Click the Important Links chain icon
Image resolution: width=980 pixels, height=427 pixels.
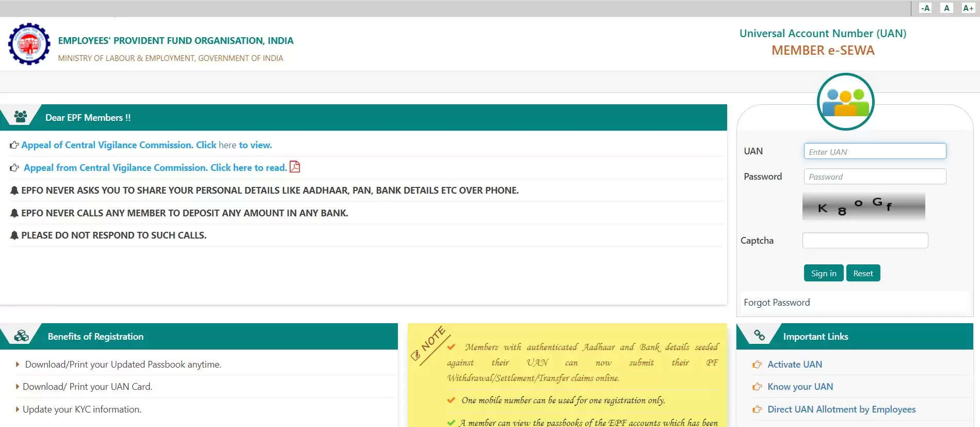click(759, 336)
